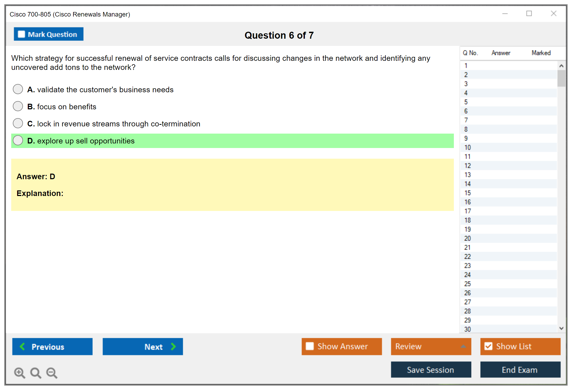Click the zoom in magnifier icon
This screenshot has height=392, width=574.
tap(19, 373)
